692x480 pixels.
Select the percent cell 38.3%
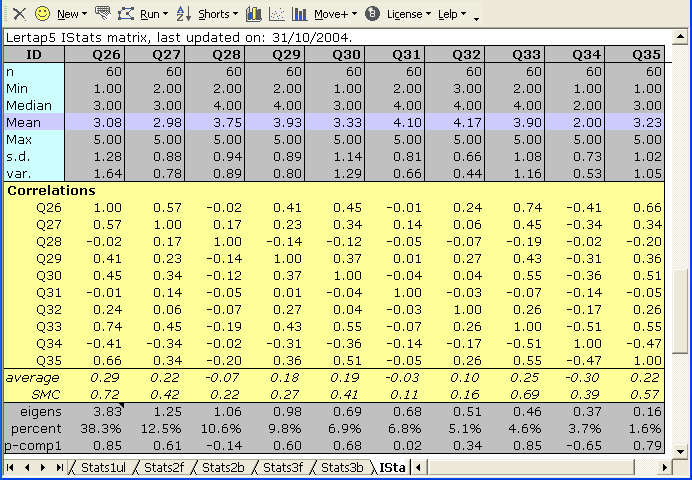[x=95, y=428]
